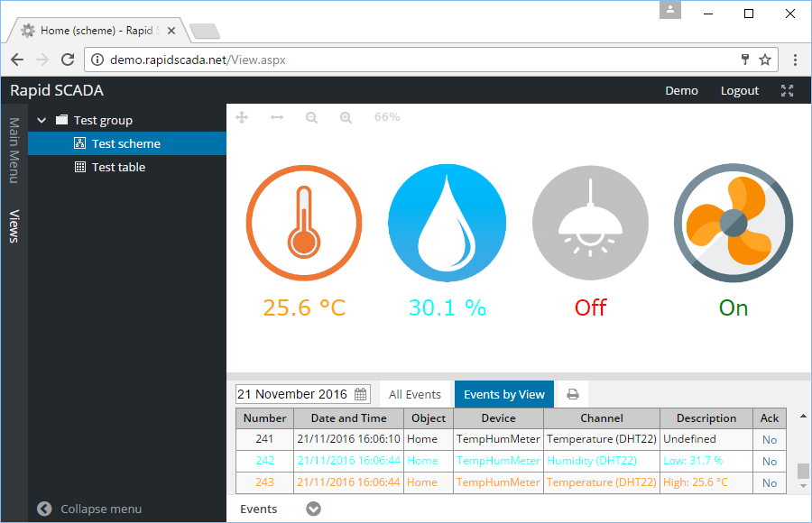Select the pan tool in the scheme toolbar
The image size is (812, 523).
tap(242, 116)
